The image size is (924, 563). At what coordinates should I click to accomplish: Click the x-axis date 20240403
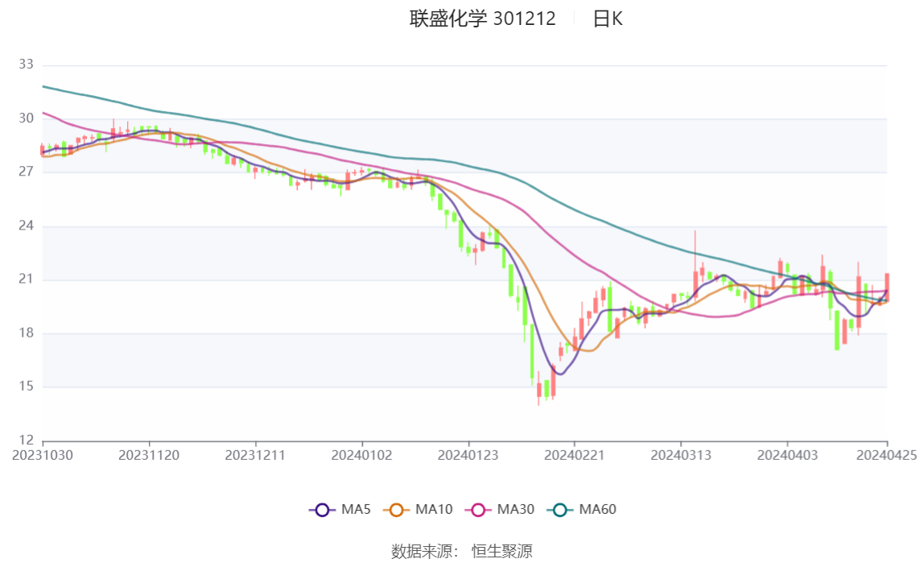pos(787,456)
